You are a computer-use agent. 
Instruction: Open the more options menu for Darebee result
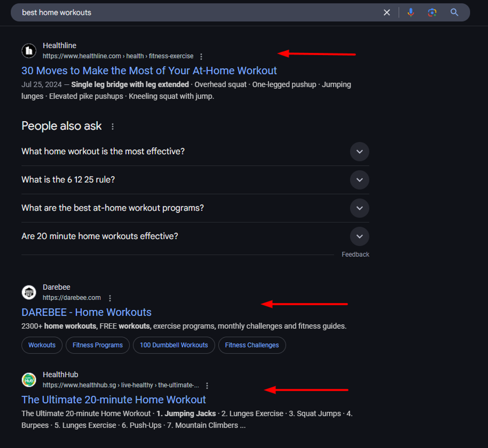coord(110,298)
